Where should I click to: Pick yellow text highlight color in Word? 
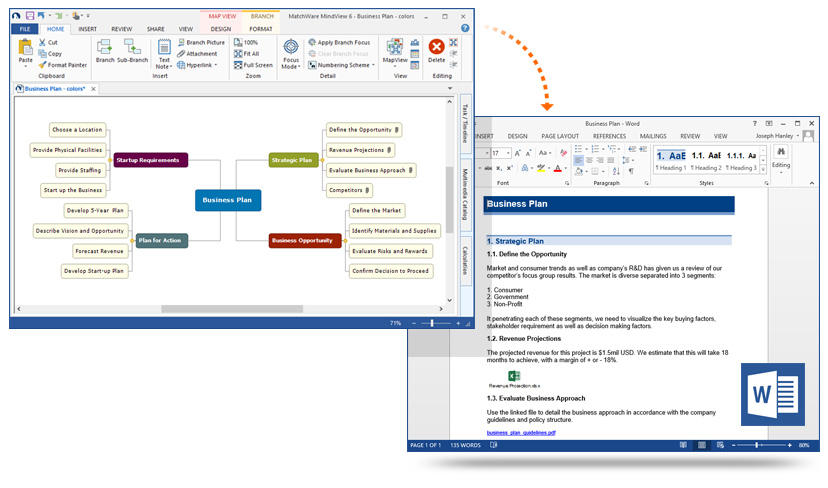(541, 168)
